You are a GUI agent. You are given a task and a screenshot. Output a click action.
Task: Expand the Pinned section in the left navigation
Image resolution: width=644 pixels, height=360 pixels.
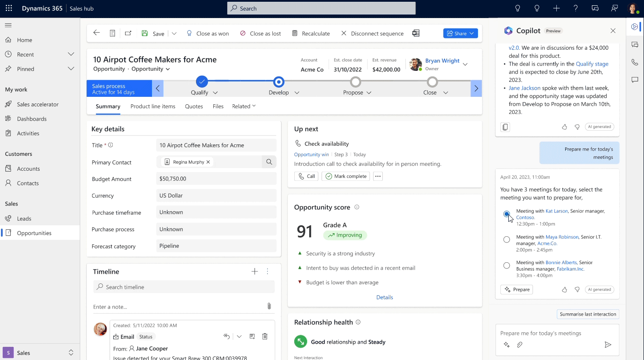point(71,68)
